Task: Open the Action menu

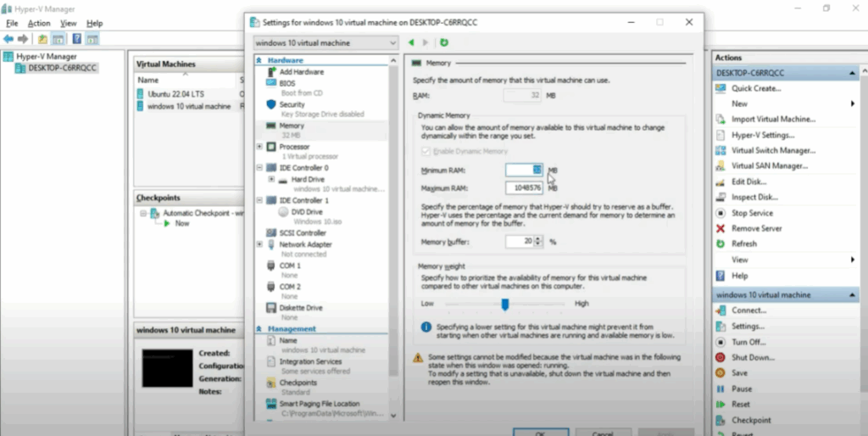Action: 39,23
